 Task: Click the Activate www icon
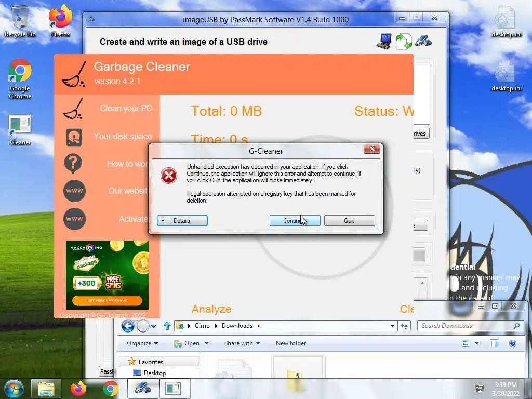coord(74,219)
